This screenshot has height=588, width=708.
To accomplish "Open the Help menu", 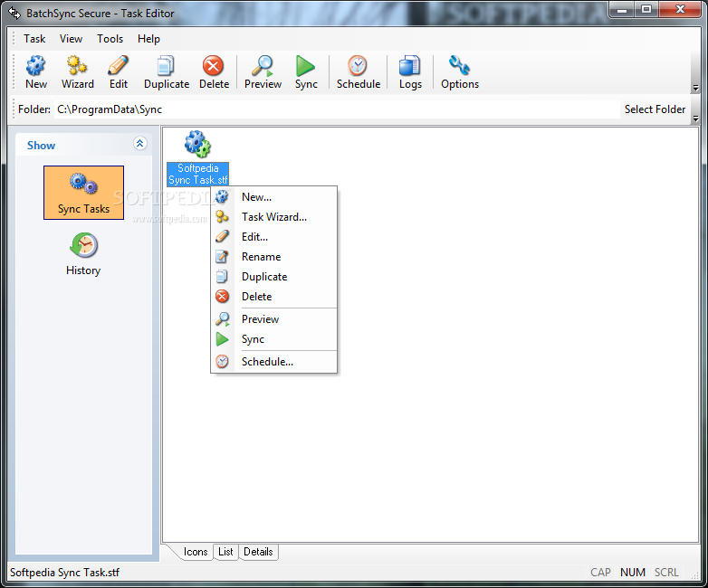I will [x=148, y=39].
